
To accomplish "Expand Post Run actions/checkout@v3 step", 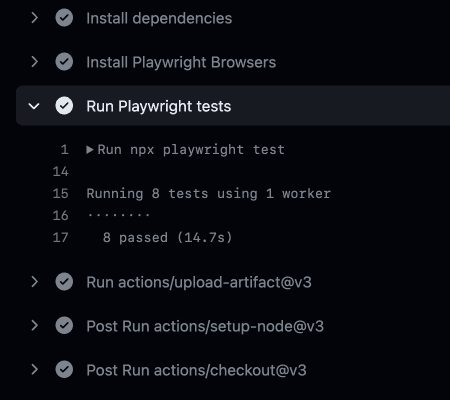I will point(35,370).
